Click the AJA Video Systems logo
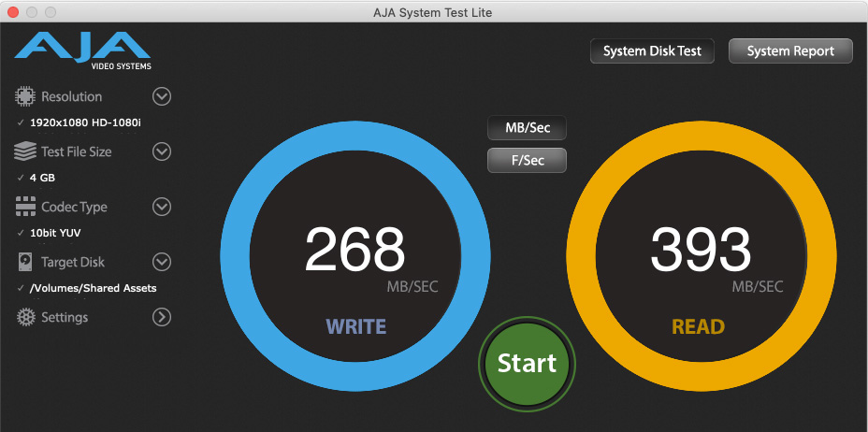868x432 pixels. pyautogui.click(x=82, y=50)
